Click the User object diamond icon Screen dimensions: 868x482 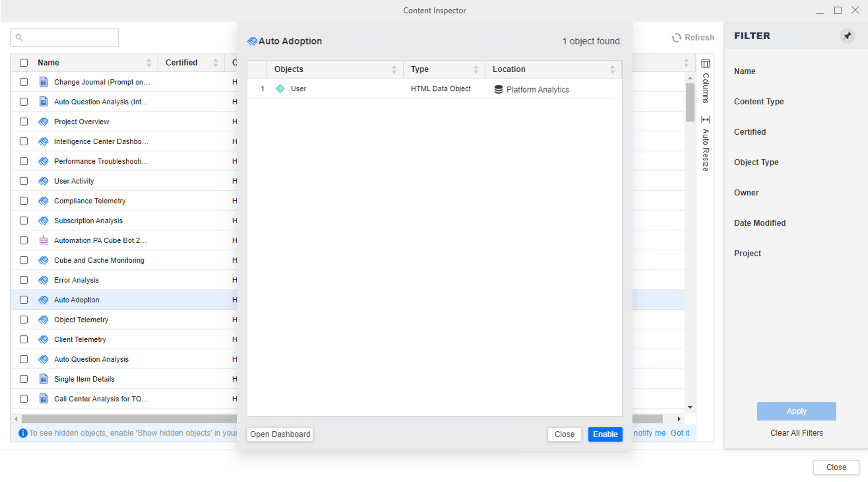click(x=280, y=89)
